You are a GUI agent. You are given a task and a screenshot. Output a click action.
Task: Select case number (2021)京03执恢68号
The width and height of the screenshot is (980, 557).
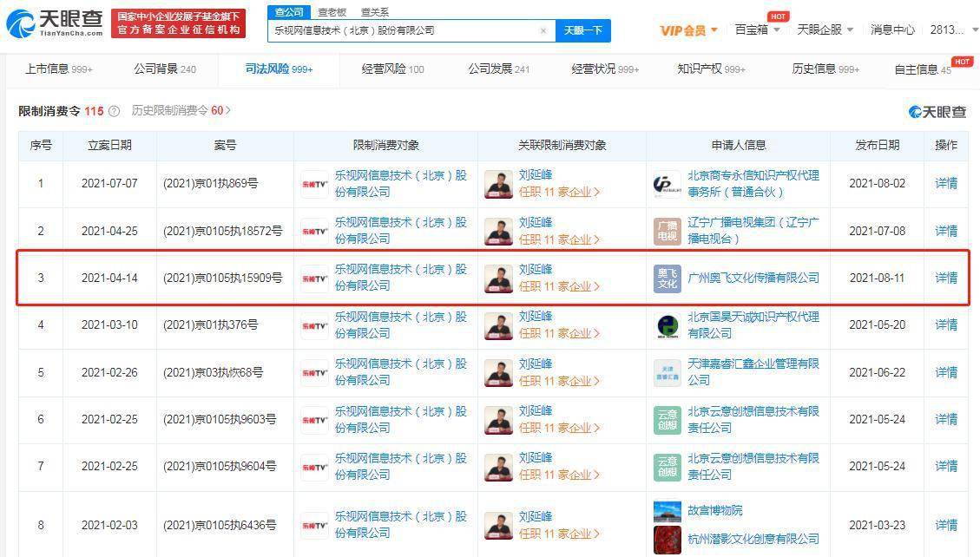tap(214, 373)
